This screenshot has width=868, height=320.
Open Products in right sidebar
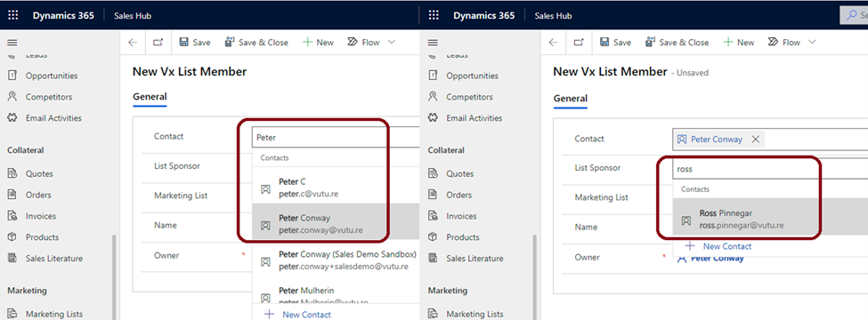click(x=454, y=237)
